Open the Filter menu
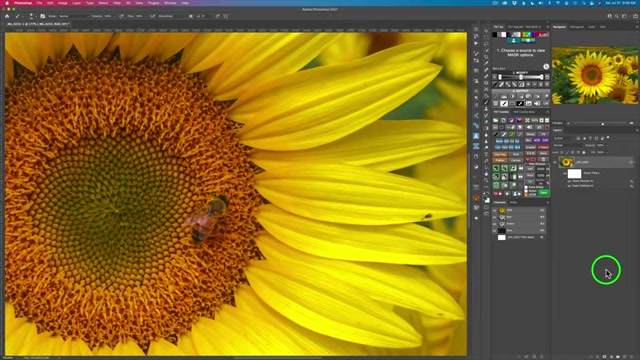 [x=117, y=3]
